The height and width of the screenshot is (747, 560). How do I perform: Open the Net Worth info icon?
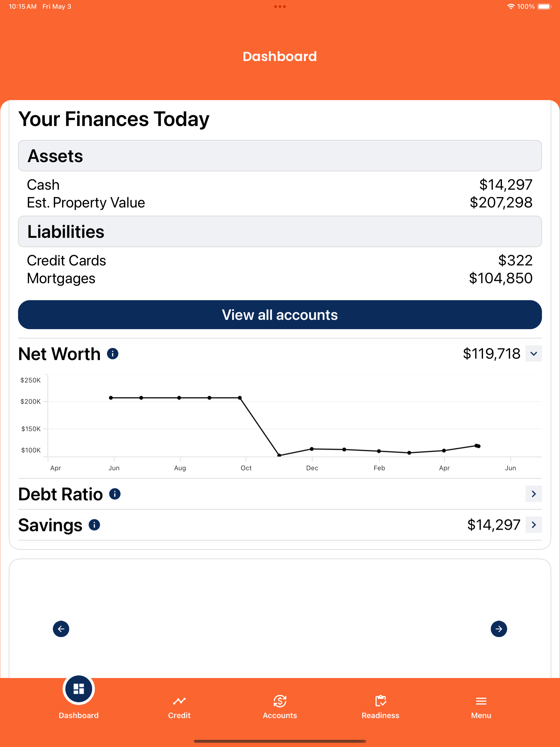[x=112, y=354]
